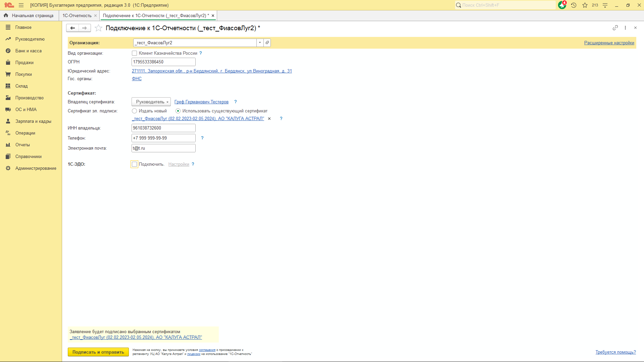Select Издать новый radio button
Screen dimensions: 644x362
[134, 111]
